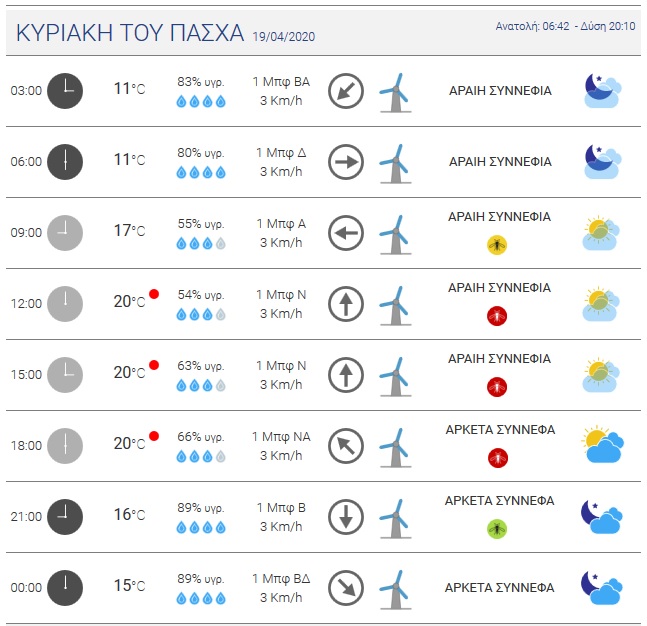Image resolution: width=647 pixels, height=626 pixels.
Task: Click the green mosquito icon at 21:00
Action: [496, 528]
